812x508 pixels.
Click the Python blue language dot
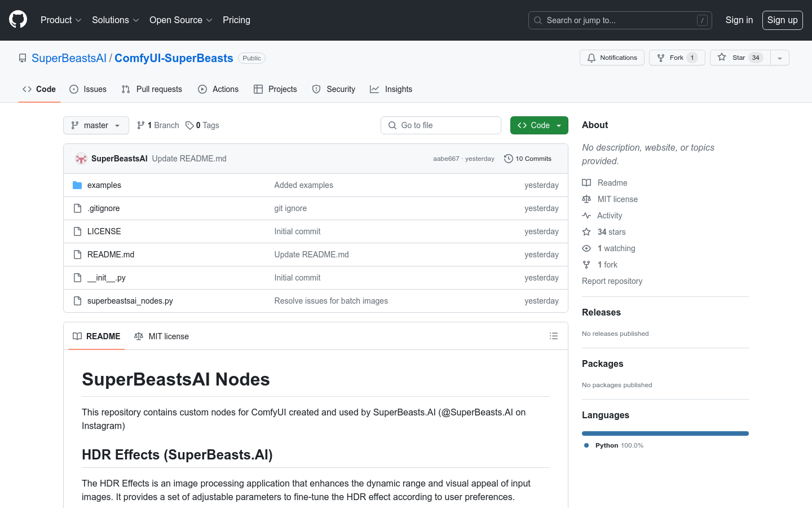pyautogui.click(x=586, y=445)
